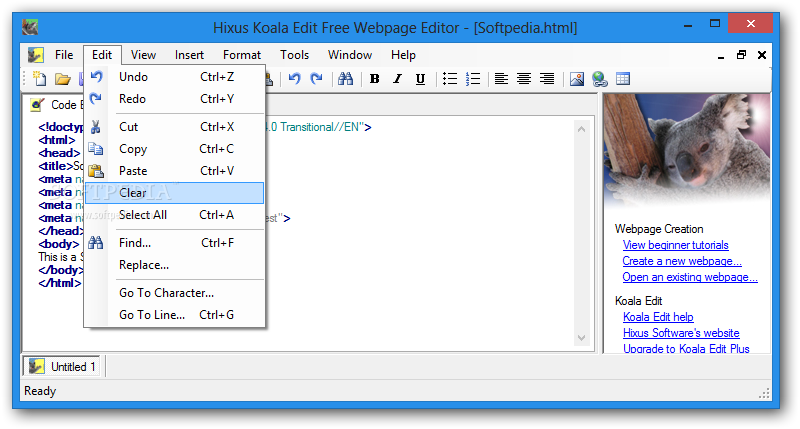Click the <body> line in code editor
This screenshot has width=800, height=429.
click(59, 244)
